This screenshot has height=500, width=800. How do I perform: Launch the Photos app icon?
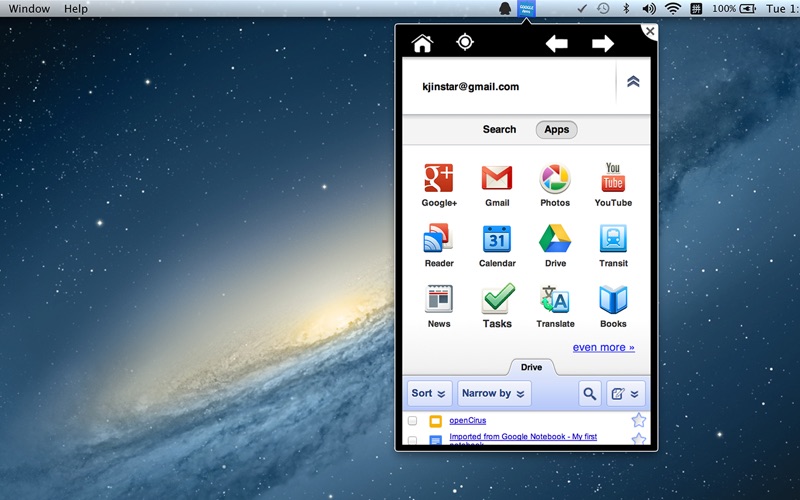[x=555, y=179]
